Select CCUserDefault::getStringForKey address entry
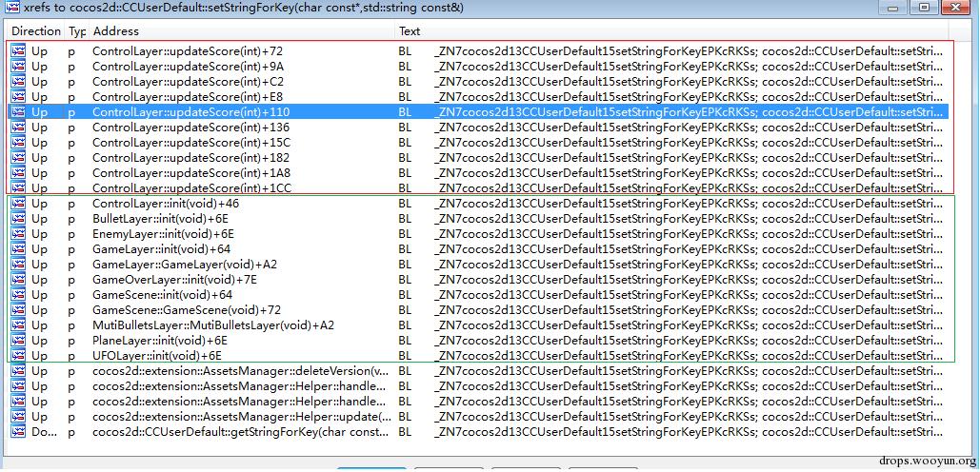 click(x=241, y=431)
